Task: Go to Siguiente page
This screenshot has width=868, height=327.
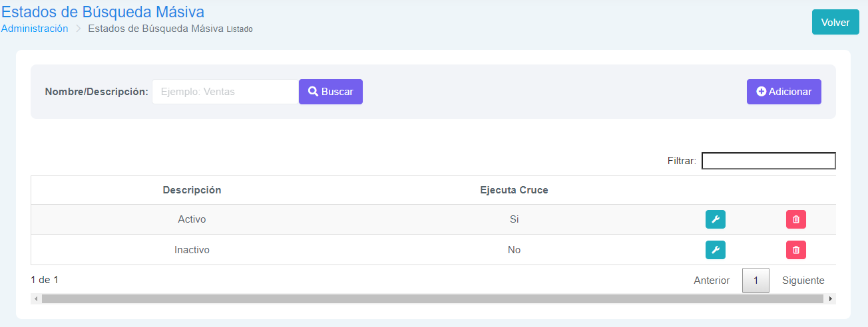Action: coord(803,280)
